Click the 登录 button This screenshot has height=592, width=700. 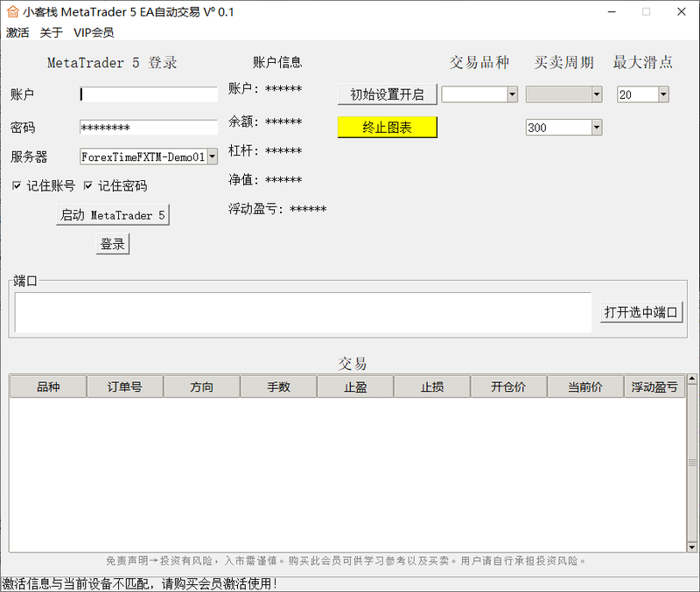113,244
